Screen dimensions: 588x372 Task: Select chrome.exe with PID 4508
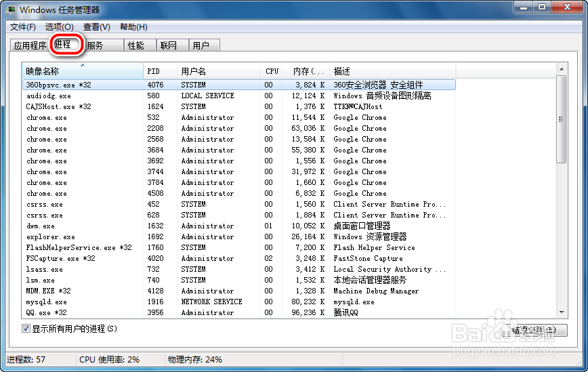[x=239, y=194]
